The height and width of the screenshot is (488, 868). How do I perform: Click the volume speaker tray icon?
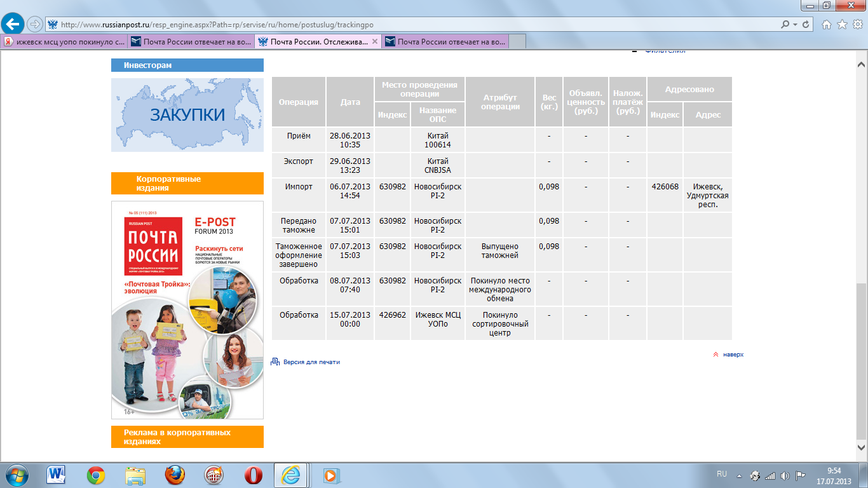(785, 475)
